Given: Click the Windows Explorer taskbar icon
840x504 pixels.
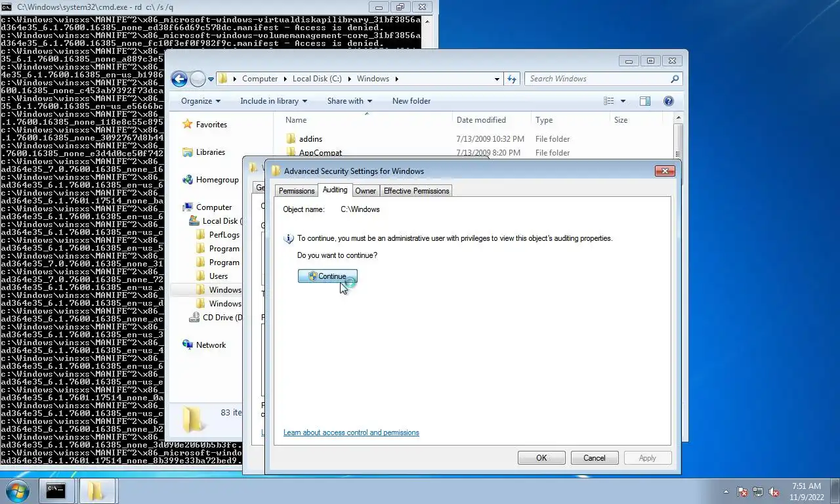Looking at the screenshot, I should pos(96,491).
